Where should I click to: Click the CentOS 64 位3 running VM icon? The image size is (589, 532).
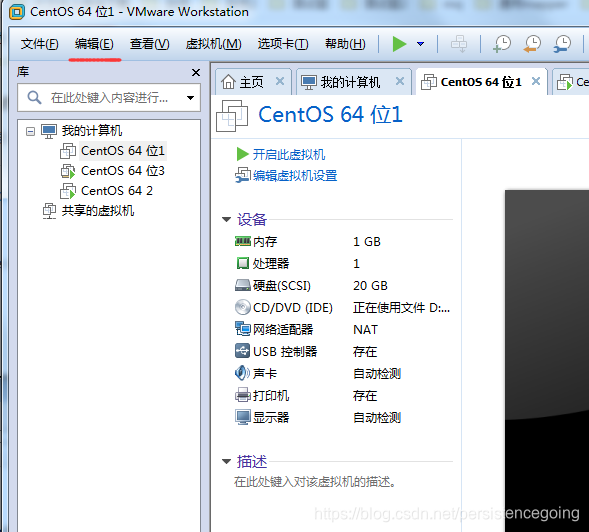(x=68, y=171)
